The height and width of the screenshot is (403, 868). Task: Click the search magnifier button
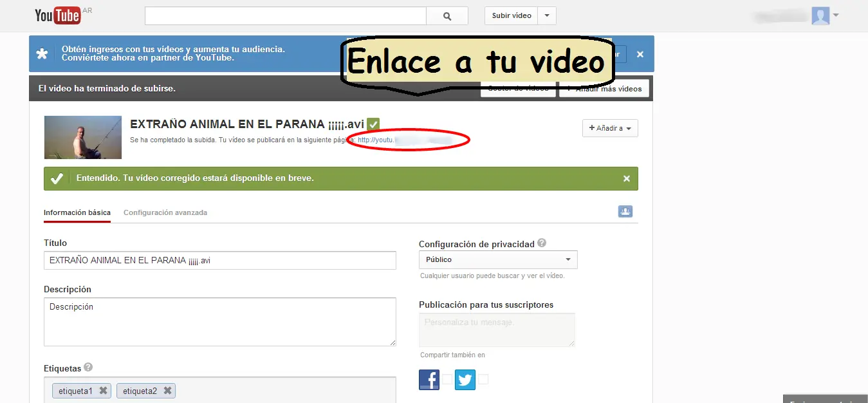(x=448, y=16)
